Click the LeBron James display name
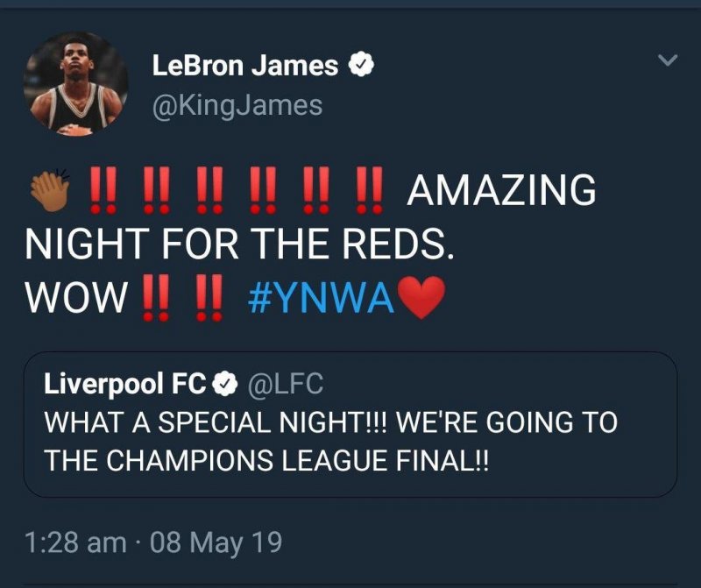Screen dimensions: 701x588 245,64
